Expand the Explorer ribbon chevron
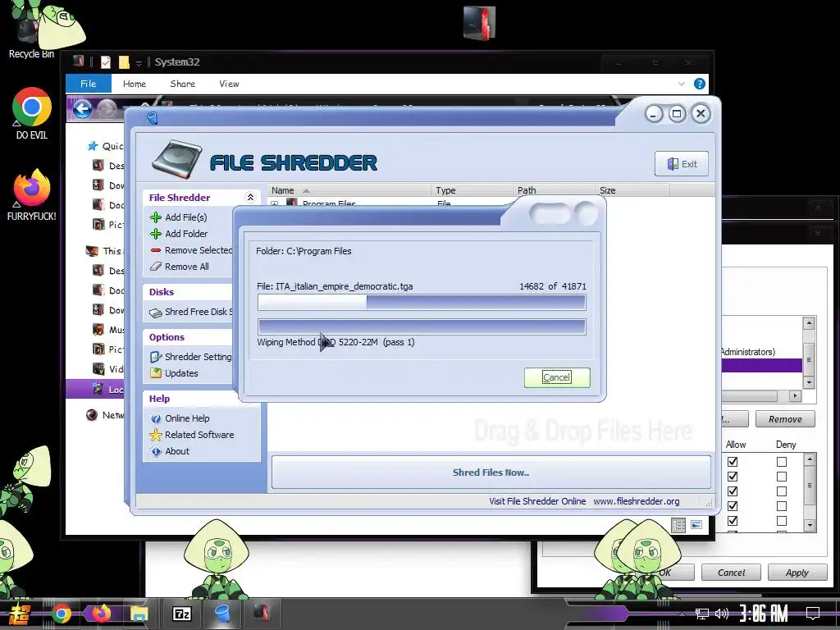This screenshot has width=840, height=630. 682,84
